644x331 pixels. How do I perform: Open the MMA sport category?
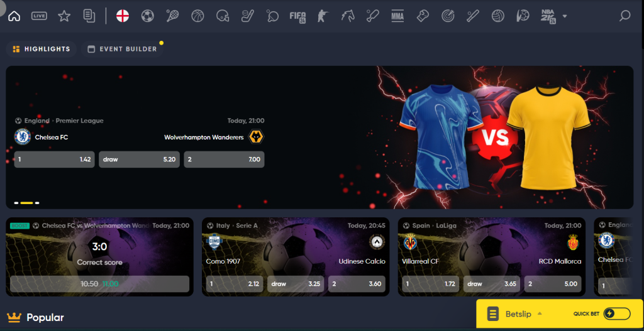tap(397, 16)
